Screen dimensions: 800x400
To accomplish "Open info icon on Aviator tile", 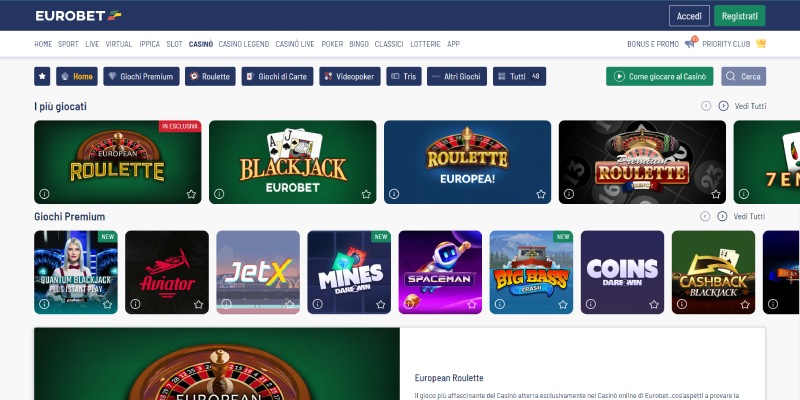I will [x=135, y=304].
